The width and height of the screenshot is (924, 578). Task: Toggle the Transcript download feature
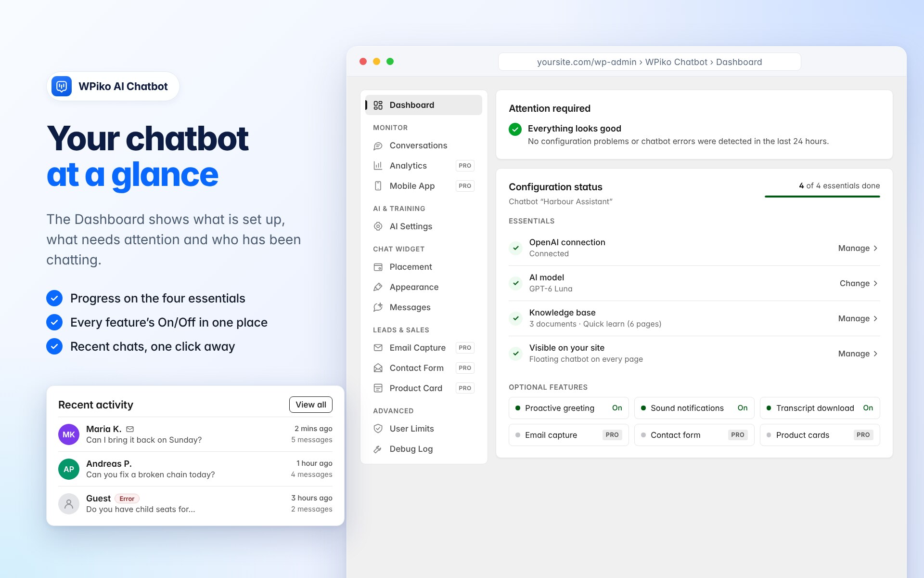point(820,408)
